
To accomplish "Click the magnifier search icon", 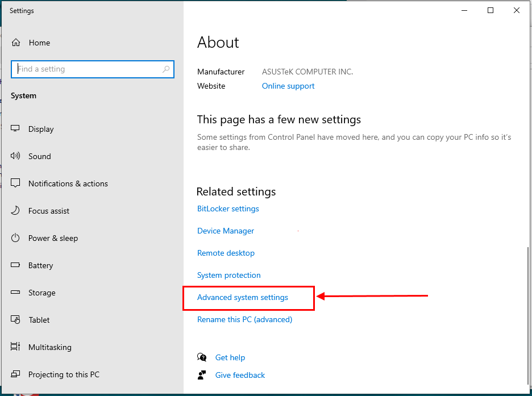I will click(166, 69).
